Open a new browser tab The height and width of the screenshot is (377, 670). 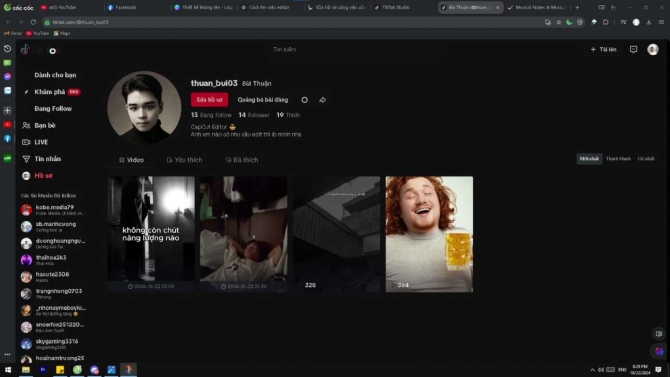tap(577, 7)
